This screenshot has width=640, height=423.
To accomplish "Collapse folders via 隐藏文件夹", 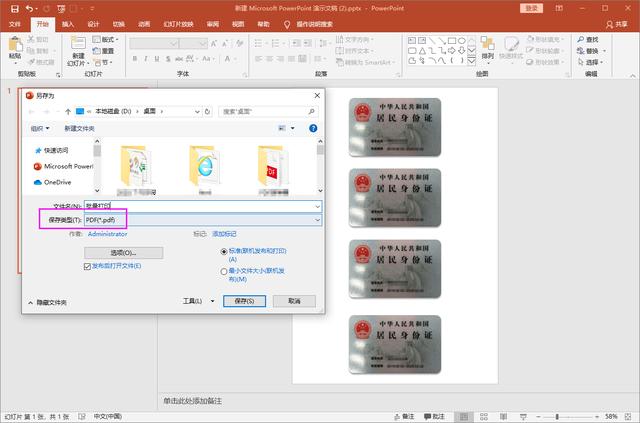I will (x=48, y=301).
